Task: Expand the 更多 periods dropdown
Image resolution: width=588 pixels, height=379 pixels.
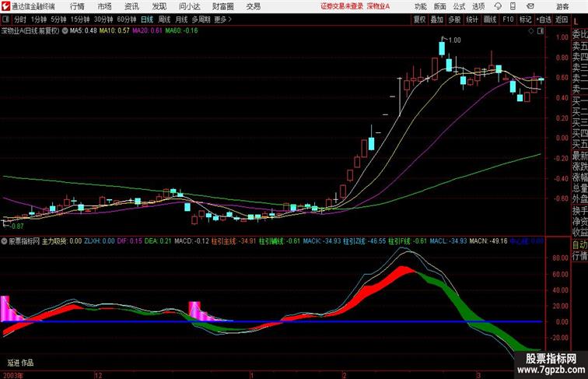Action: pos(223,19)
